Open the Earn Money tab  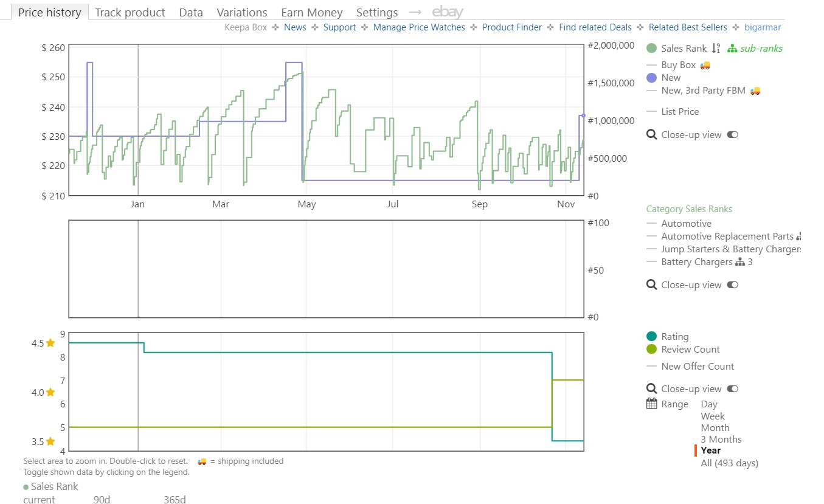pos(312,12)
